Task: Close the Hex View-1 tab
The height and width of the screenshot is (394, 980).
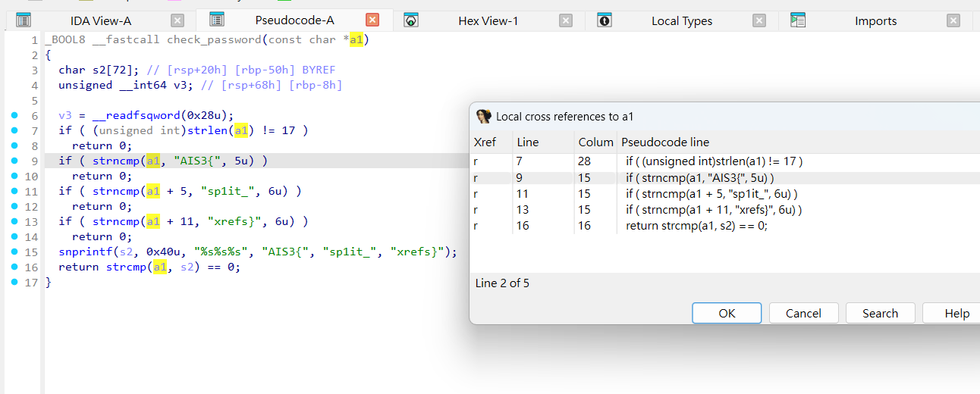Action: [566, 20]
